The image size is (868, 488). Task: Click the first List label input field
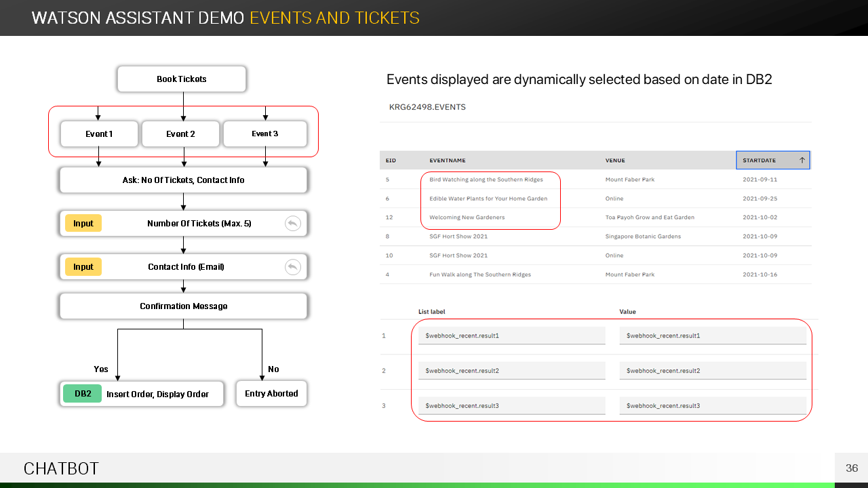coord(511,335)
